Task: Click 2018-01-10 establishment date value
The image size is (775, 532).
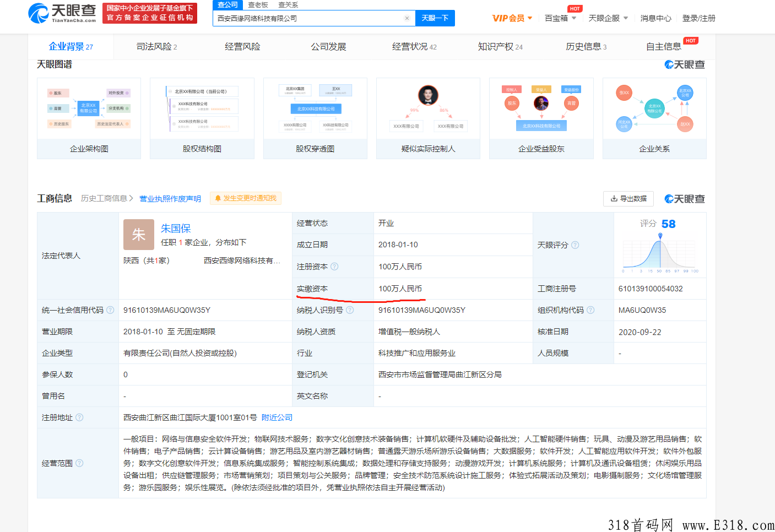Action: pyautogui.click(x=398, y=245)
